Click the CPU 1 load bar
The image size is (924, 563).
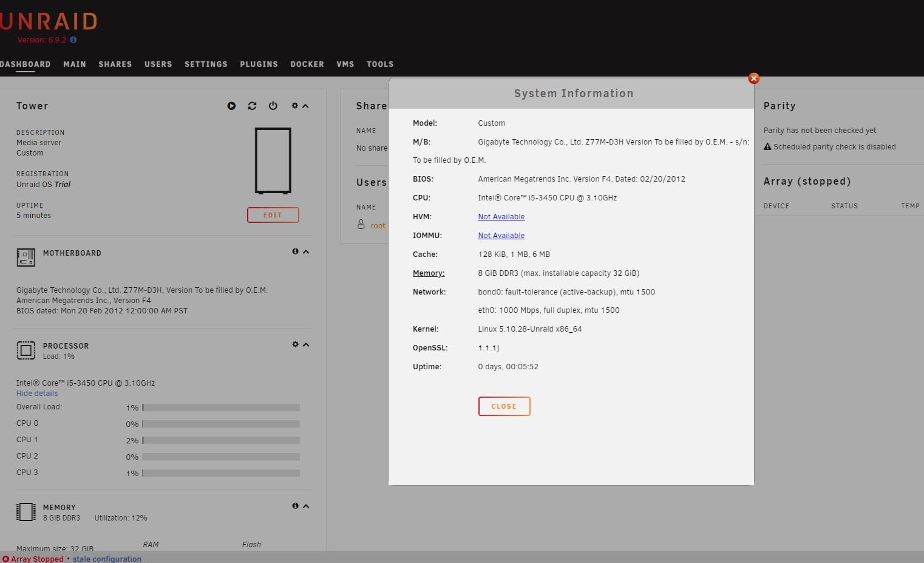pyautogui.click(x=221, y=440)
